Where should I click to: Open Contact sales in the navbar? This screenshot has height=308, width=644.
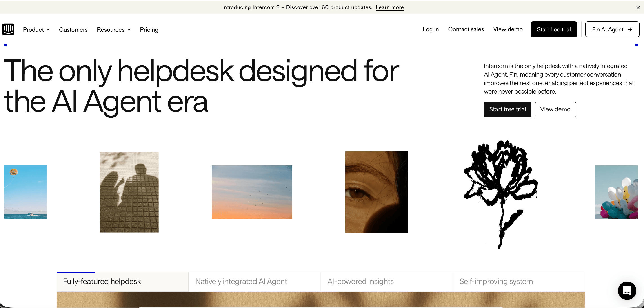[466, 29]
